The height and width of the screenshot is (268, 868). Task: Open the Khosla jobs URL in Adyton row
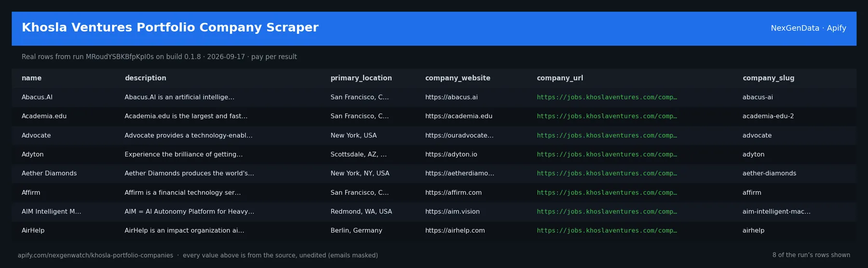(607, 154)
